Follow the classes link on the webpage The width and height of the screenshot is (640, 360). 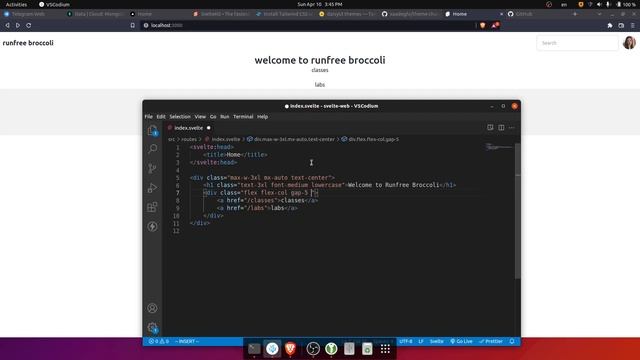click(320, 70)
